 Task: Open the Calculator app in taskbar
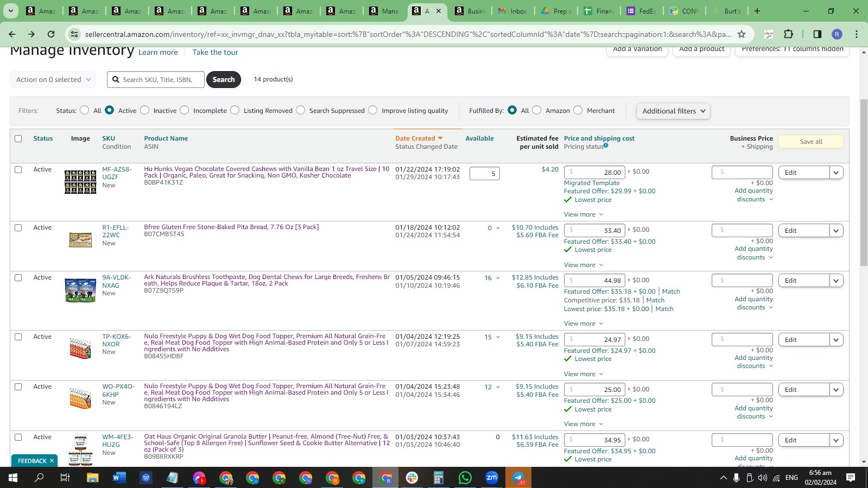pyautogui.click(x=439, y=478)
